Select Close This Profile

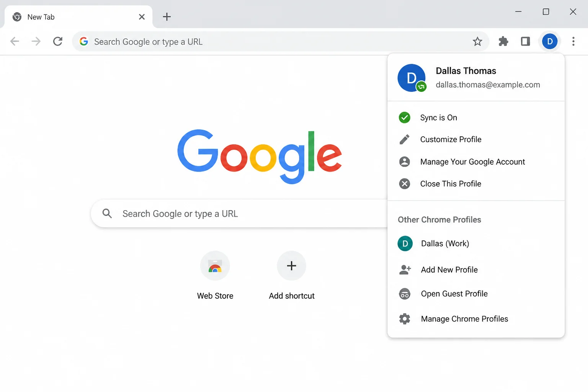click(476, 184)
